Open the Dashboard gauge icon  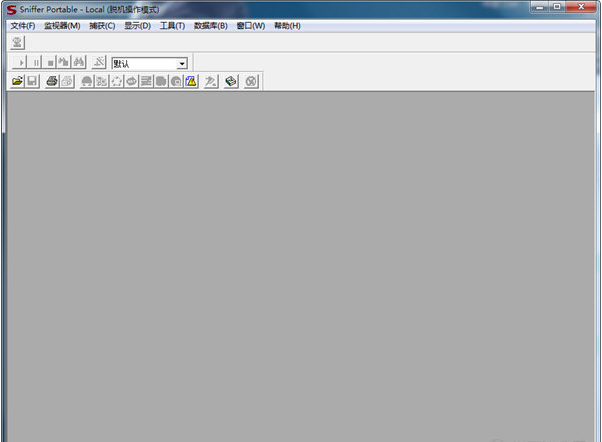pos(87,81)
